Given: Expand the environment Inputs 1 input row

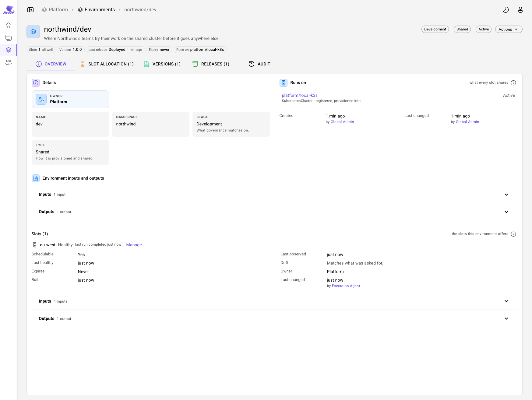Looking at the screenshot, I should pyautogui.click(x=274, y=195).
